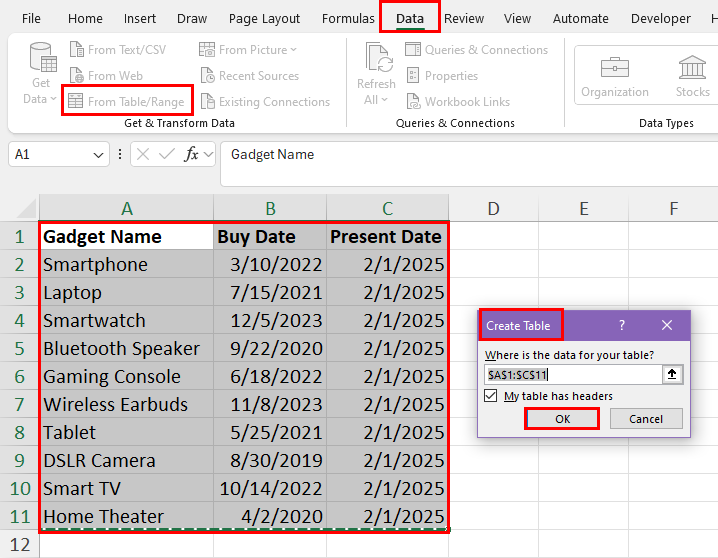The width and height of the screenshot is (718, 558).
Task: Cancel formula entry with X icon
Action: (x=143, y=154)
